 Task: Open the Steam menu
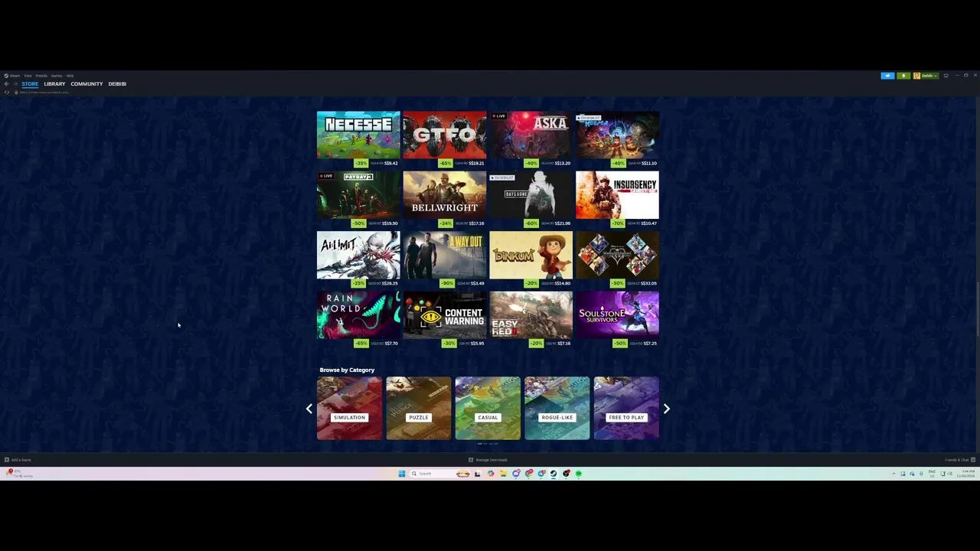pos(11,76)
